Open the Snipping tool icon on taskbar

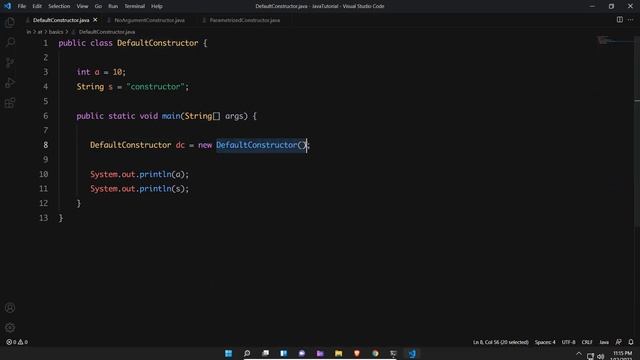[393, 353]
